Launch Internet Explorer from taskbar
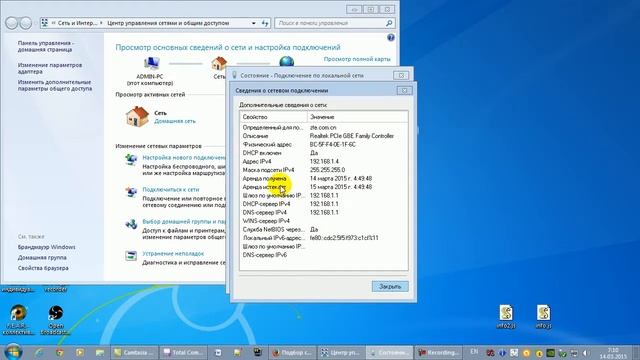 tap(39, 352)
